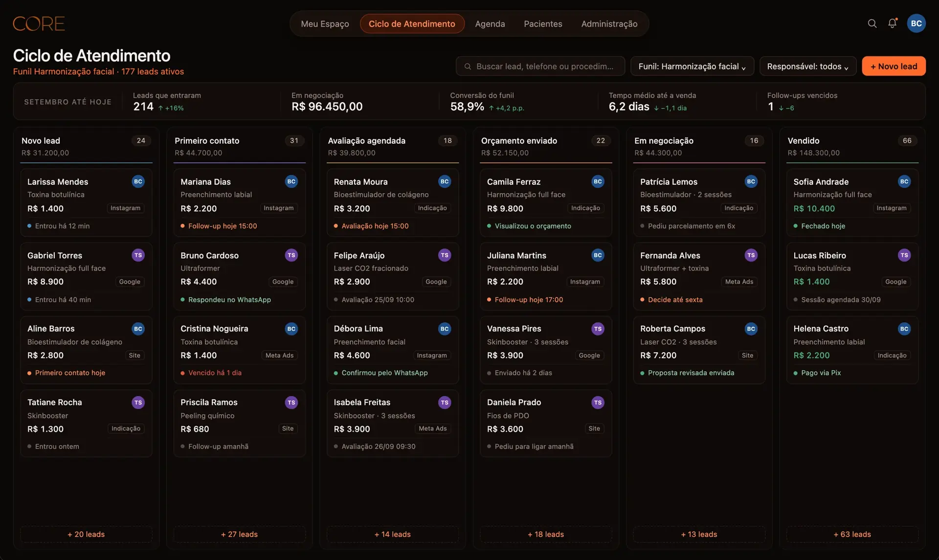Select the Ciclo de Atendimento tab
This screenshot has height=560, width=939.
(x=412, y=23)
